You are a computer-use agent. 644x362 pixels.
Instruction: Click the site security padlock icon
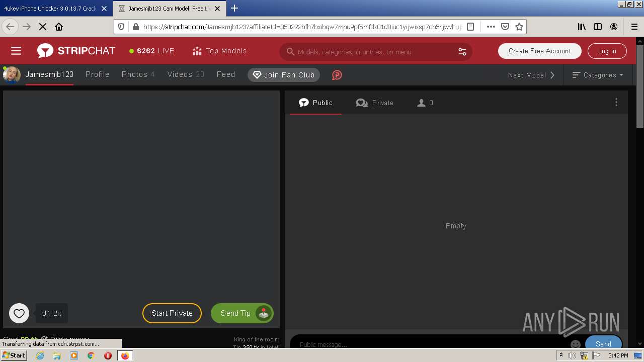pyautogui.click(x=135, y=27)
